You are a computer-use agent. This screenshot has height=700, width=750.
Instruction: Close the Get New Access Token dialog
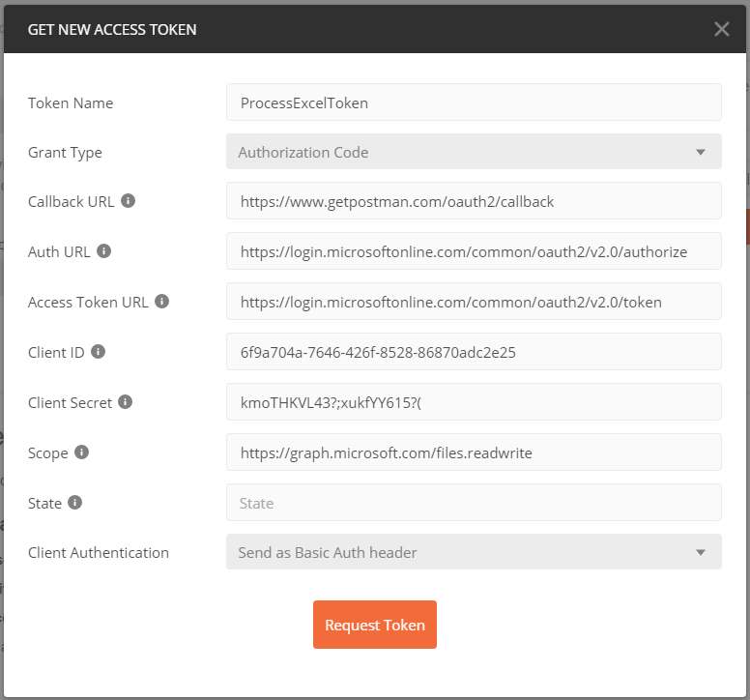point(721,29)
